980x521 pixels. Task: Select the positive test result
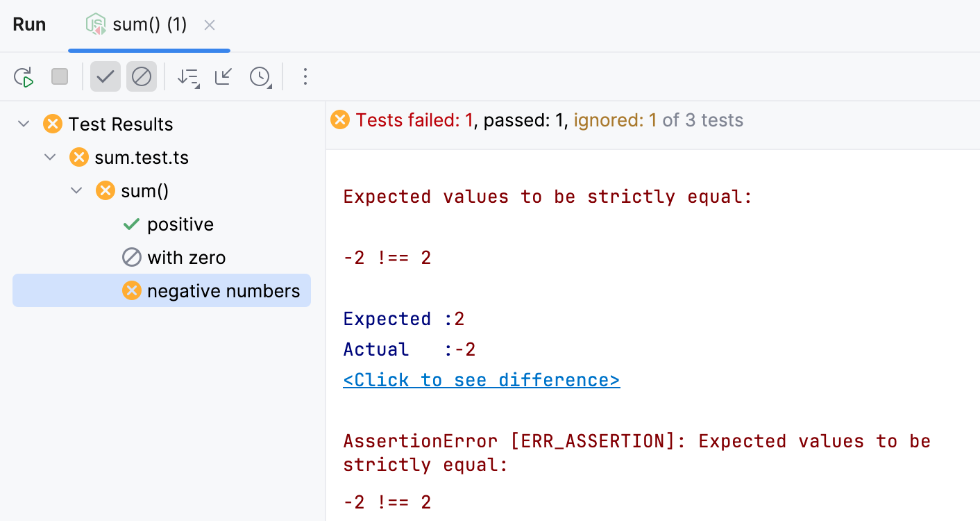click(x=180, y=224)
